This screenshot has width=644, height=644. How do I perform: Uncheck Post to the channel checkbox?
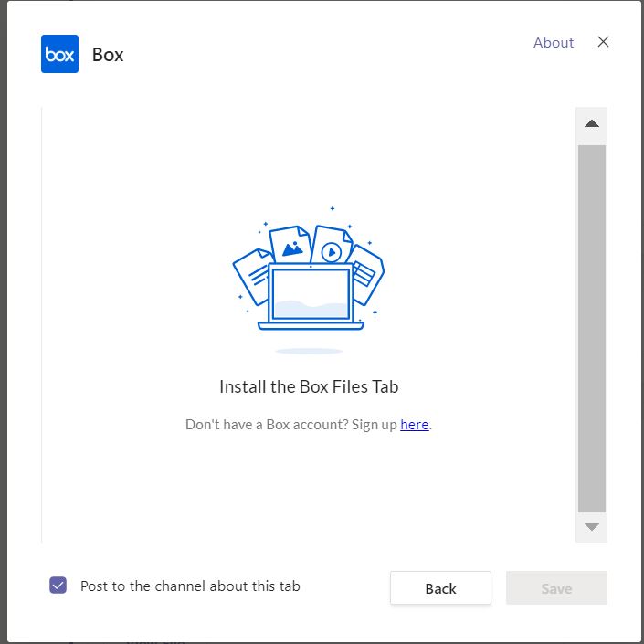[x=58, y=586]
